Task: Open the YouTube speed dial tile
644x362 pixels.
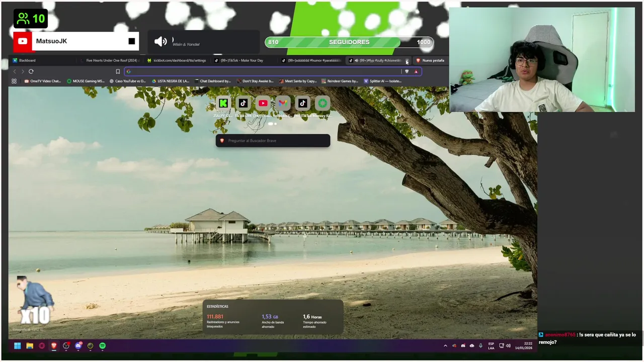Action: point(263,103)
